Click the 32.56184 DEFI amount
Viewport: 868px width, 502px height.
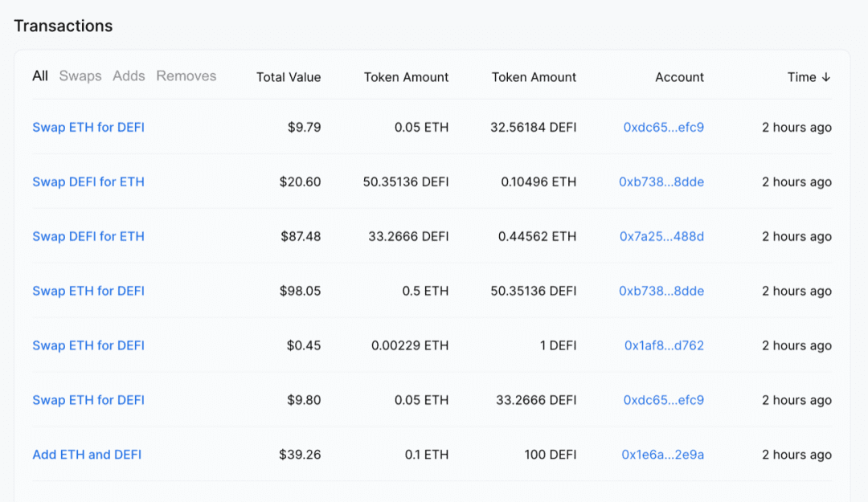(533, 127)
